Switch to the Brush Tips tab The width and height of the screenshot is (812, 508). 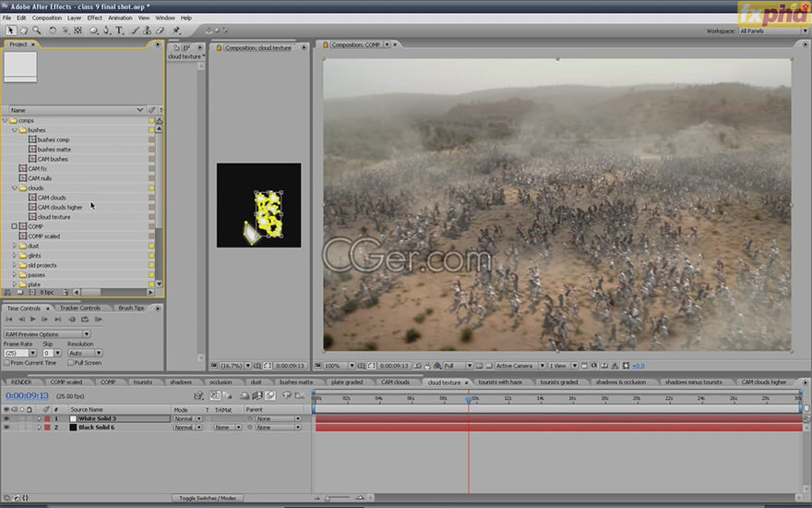(131, 308)
